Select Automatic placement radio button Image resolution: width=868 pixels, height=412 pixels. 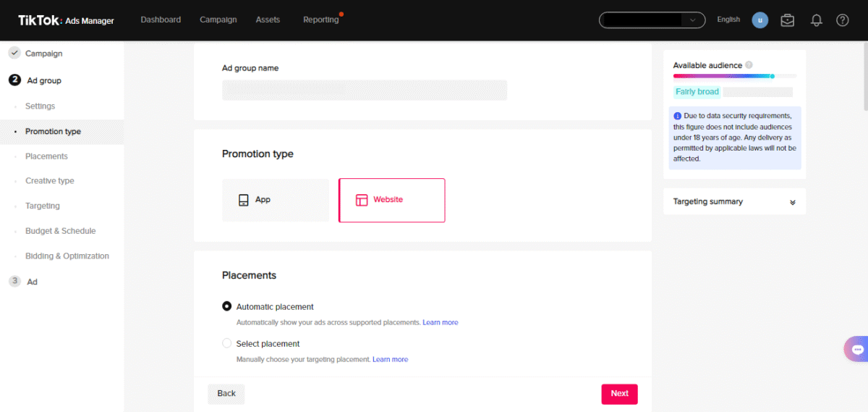pyautogui.click(x=227, y=306)
